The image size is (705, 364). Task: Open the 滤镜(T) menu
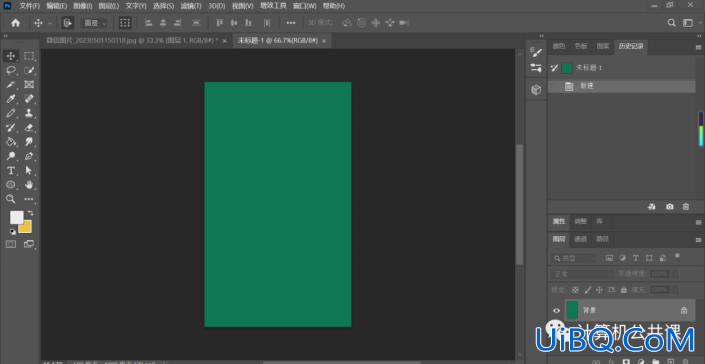(191, 6)
